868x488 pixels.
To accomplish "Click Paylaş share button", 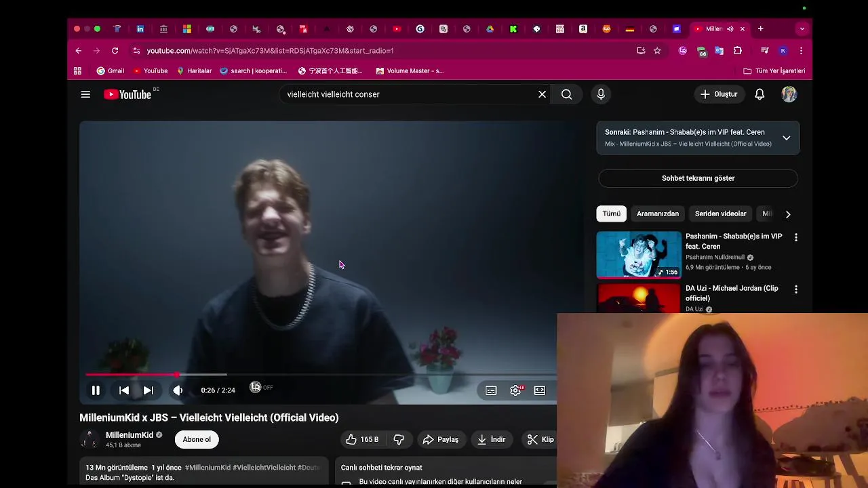I will 441,439.
